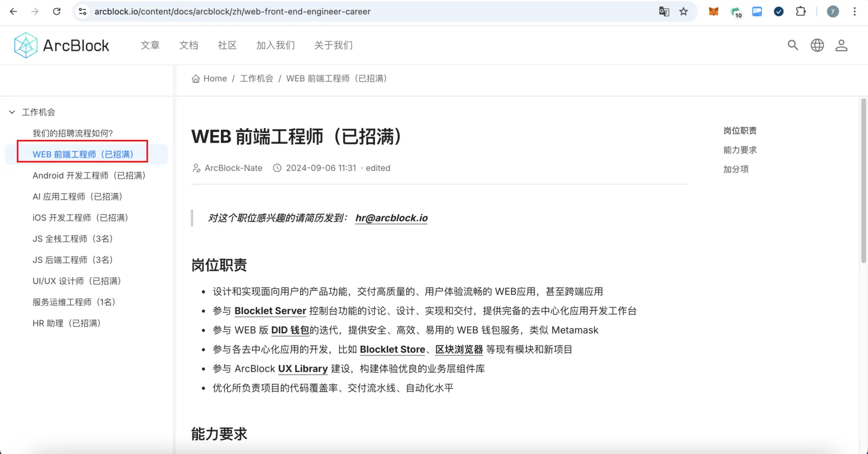The height and width of the screenshot is (454, 868).
Task: Open the 文章 nav menu
Action: pyautogui.click(x=150, y=45)
